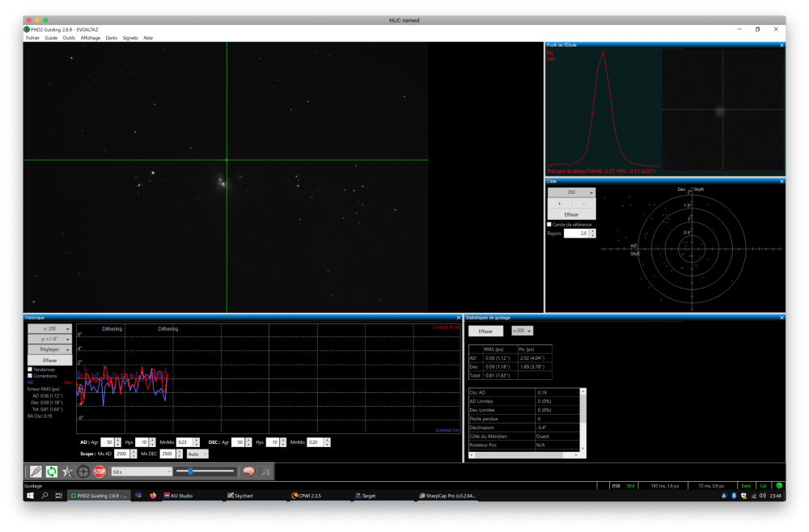Click the Rayon input field

[576, 234]
